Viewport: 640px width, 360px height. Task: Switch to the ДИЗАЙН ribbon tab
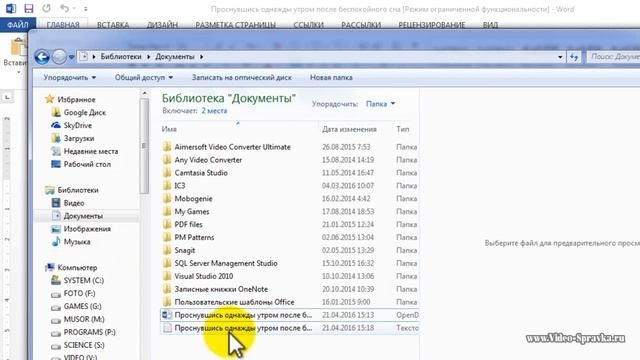pyautogui.click(x=162, y=25)
